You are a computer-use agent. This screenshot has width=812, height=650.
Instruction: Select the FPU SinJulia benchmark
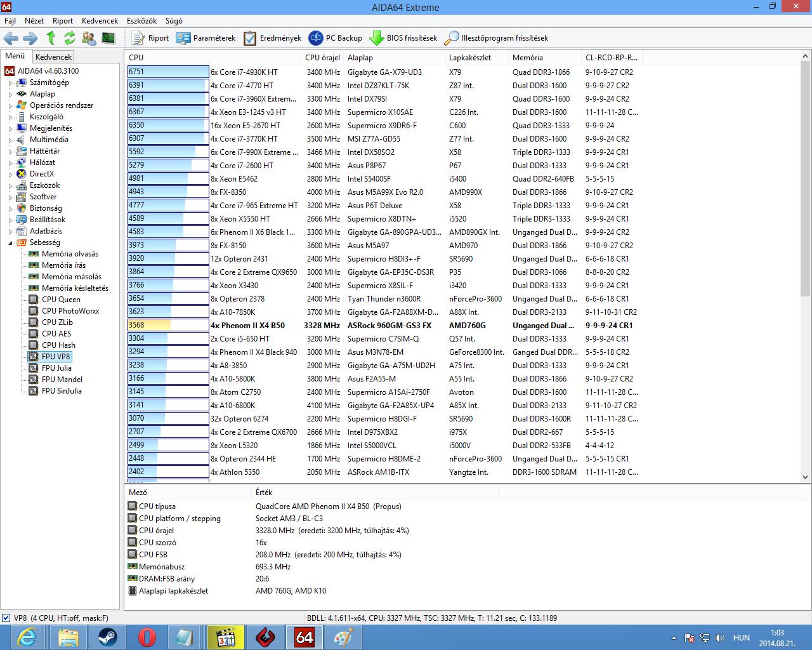point(62,391)
